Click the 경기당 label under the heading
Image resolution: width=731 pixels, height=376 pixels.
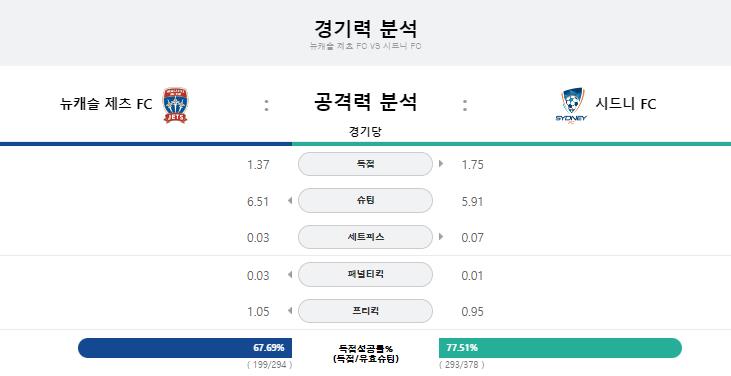tap(365, 131)
